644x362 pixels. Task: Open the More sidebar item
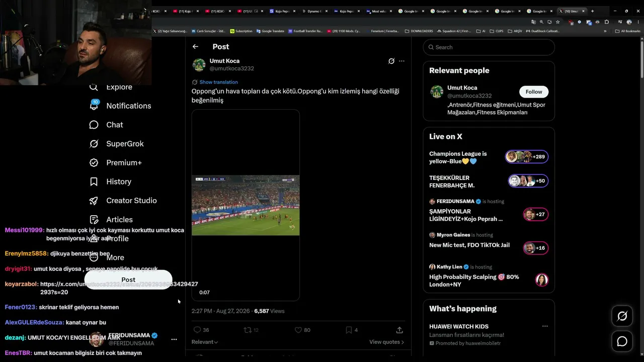106,257
